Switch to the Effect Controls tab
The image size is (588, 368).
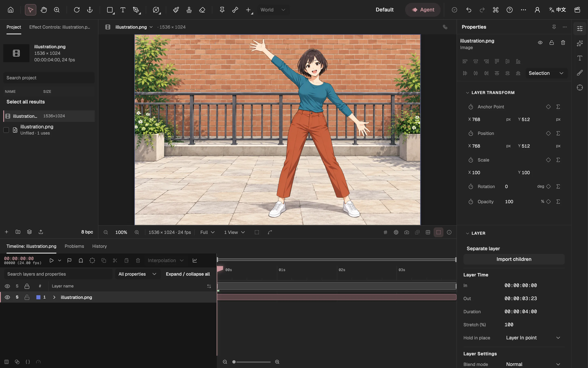60,27
